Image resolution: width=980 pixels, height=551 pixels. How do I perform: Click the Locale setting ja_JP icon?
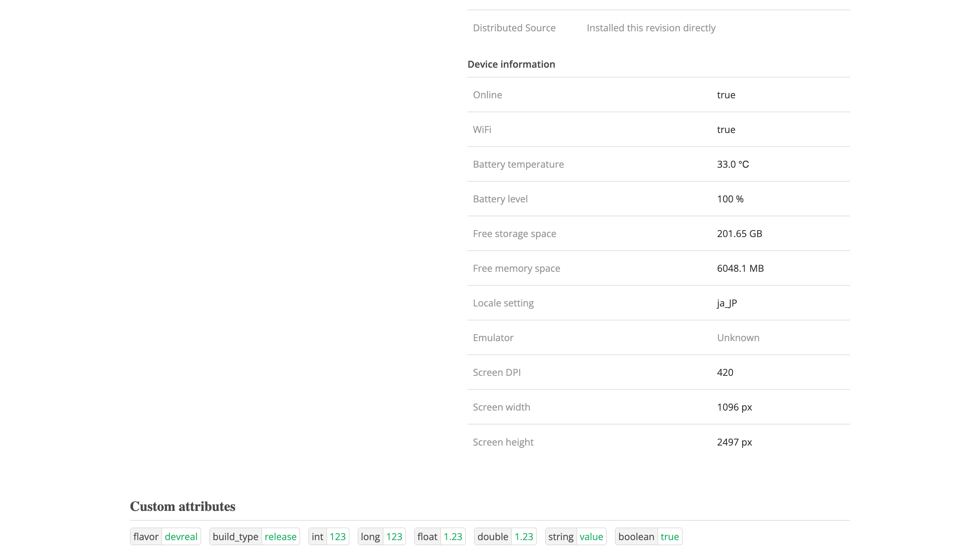(727, 303)
